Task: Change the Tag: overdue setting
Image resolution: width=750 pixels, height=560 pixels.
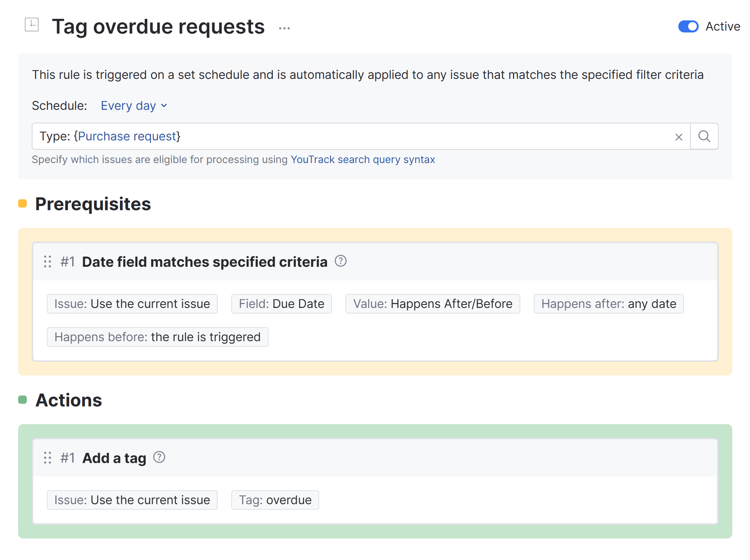Action: (275, 500)
